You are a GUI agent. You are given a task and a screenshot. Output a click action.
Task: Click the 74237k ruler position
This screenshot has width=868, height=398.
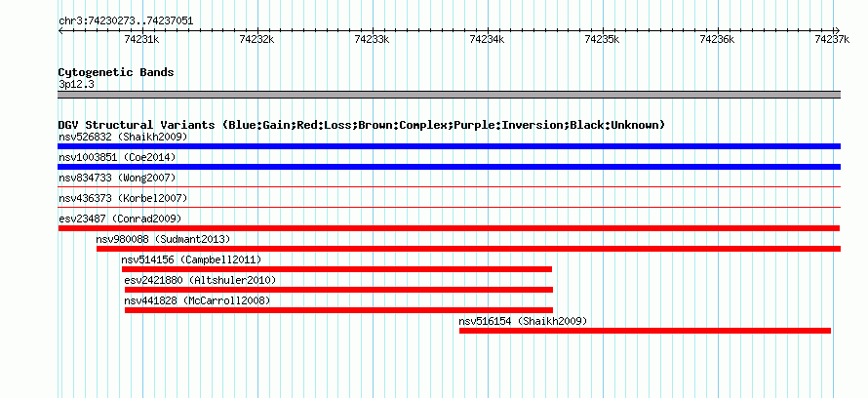[832, 39]
